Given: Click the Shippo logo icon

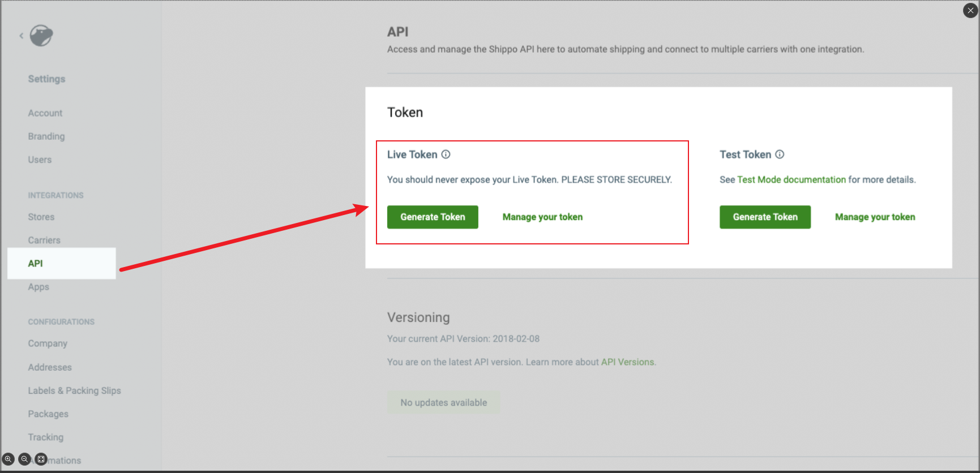Looking at the screenshot, I should [41, 36].
